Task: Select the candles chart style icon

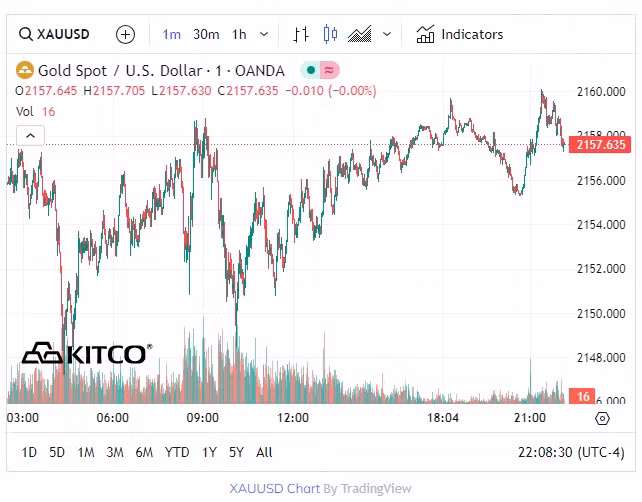Action: (x=331, y=34)
